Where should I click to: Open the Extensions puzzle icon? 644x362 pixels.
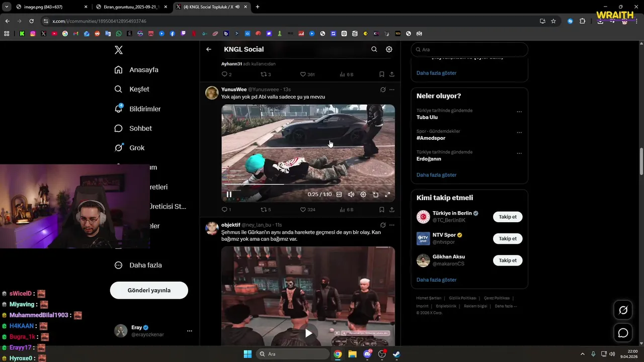click(582, 21)
